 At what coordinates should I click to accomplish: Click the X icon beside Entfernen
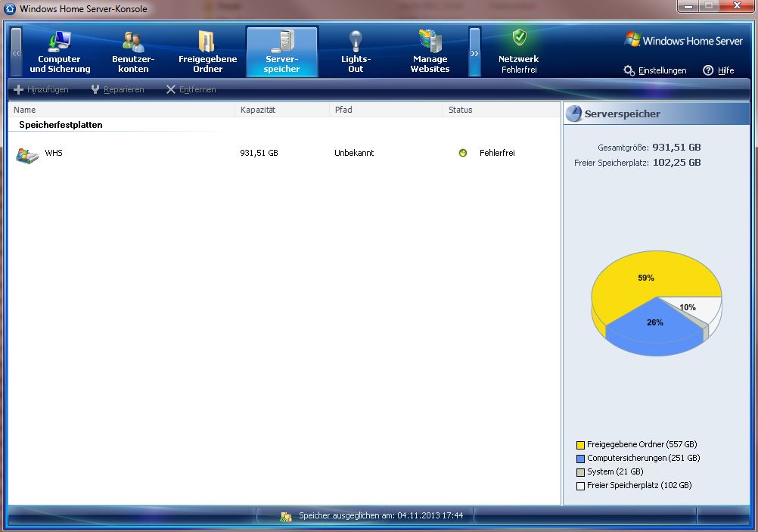171,89
